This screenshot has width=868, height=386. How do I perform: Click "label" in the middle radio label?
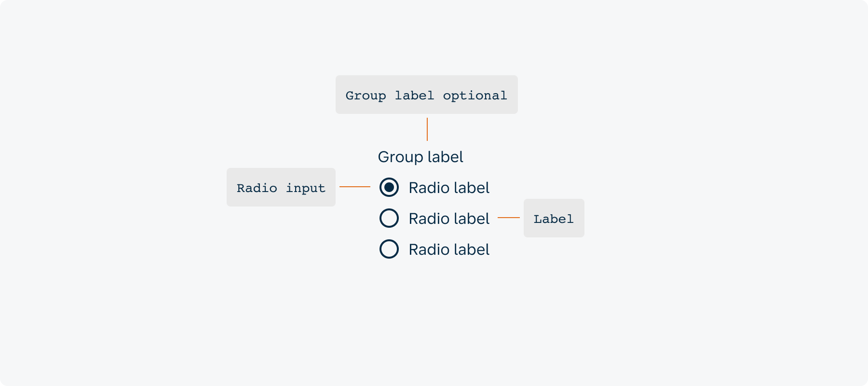[x=469, y=219]
